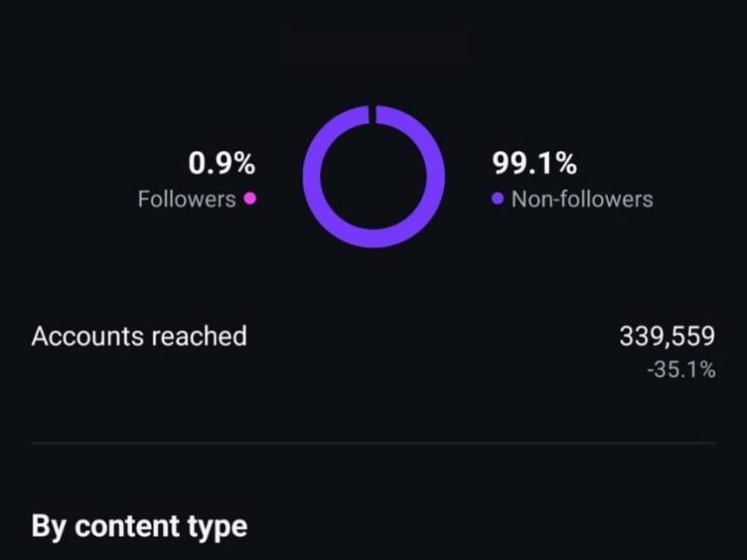Tap the purple Non-followers legend dot

(497, 199)
